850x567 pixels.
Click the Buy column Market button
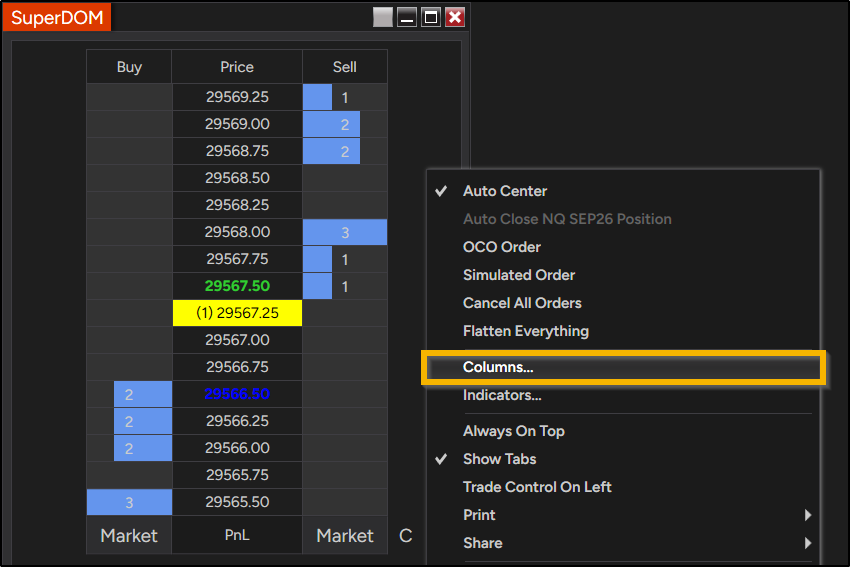click(x=129, y=536)
